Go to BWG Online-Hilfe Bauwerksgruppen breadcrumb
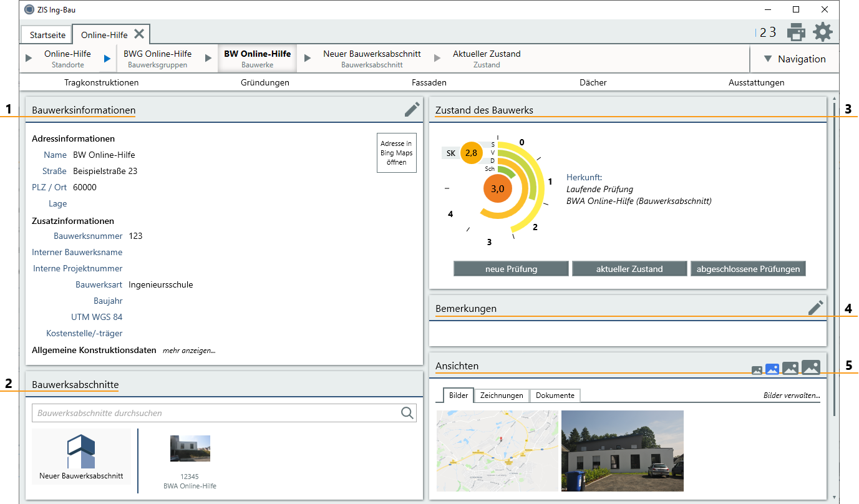 click(x=157, y=59)
